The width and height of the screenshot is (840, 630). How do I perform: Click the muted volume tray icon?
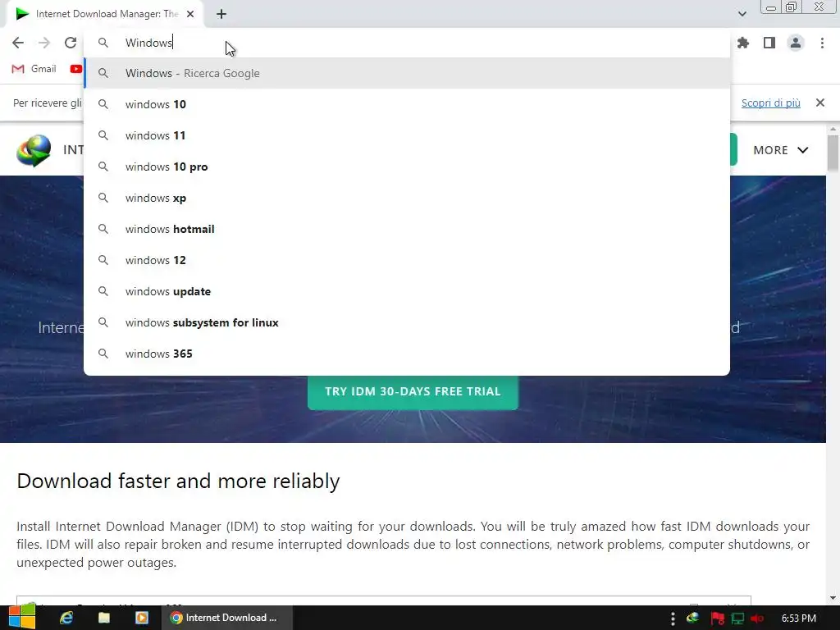click(757, 619)
